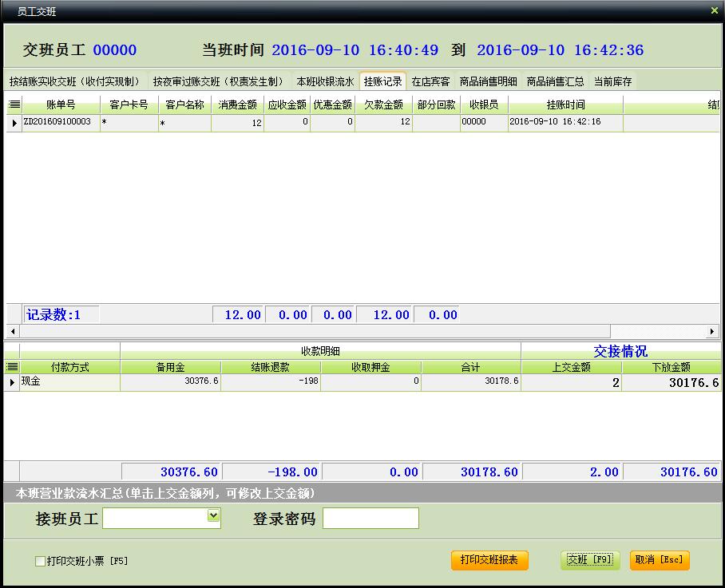Viewport: 725px width, 588px height.
Task: Show the 当前库存 tab
Action: (612, 81)
